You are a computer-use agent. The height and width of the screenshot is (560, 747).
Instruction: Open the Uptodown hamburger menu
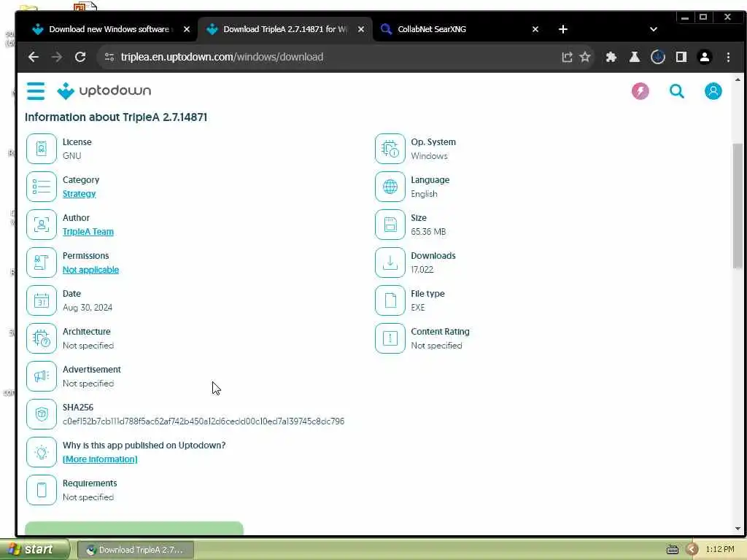click(36, 91)
